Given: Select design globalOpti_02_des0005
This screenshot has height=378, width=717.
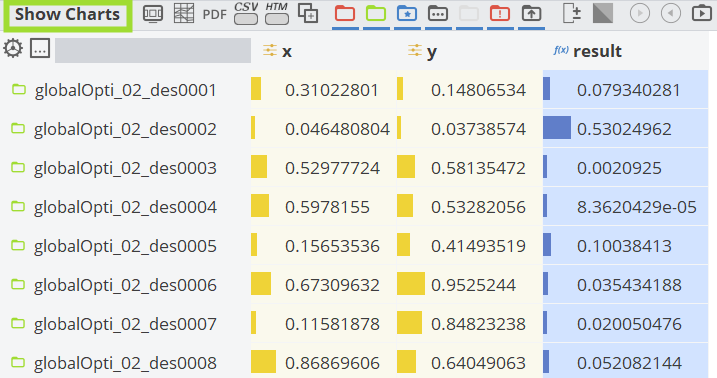Looking at the screenshot, I should click(125, 246).
